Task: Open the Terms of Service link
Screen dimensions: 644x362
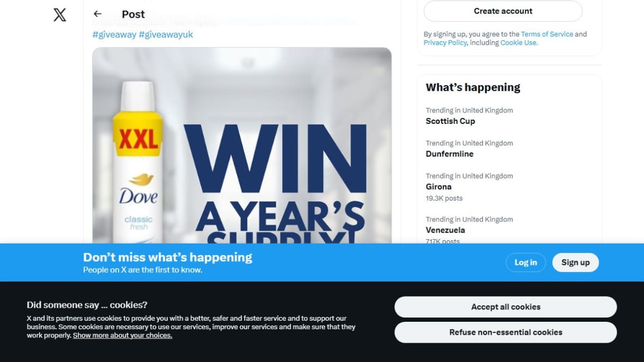Action: click(x=547, y=34)
